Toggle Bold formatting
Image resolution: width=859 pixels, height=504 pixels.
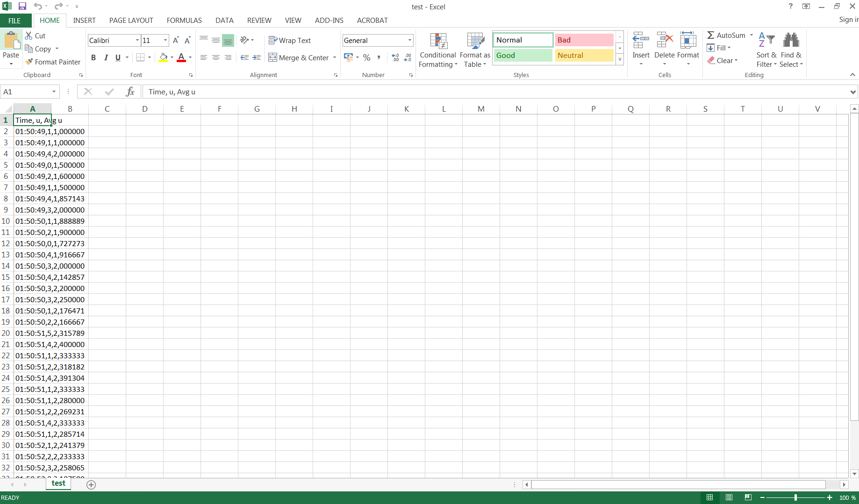[93, 57]
